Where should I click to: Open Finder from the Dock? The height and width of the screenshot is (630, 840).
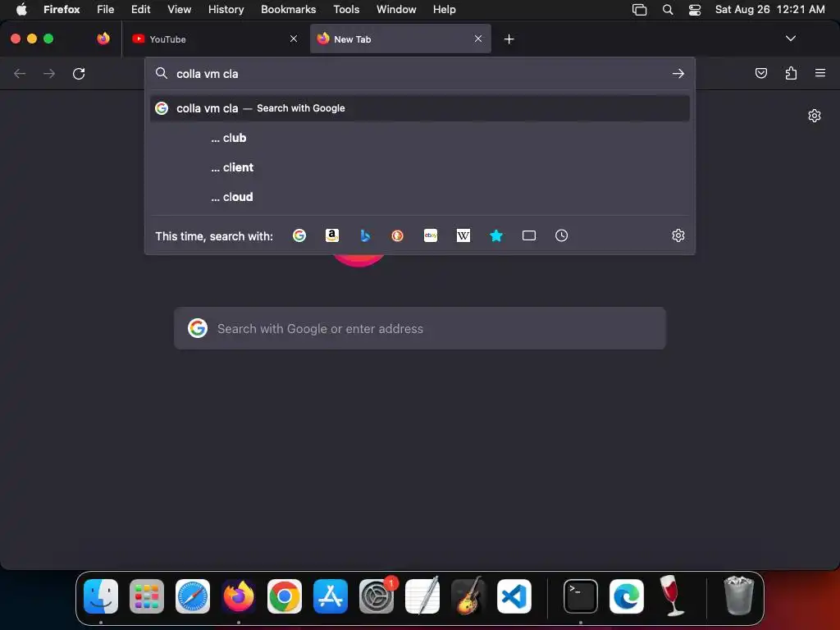point(101,596)
